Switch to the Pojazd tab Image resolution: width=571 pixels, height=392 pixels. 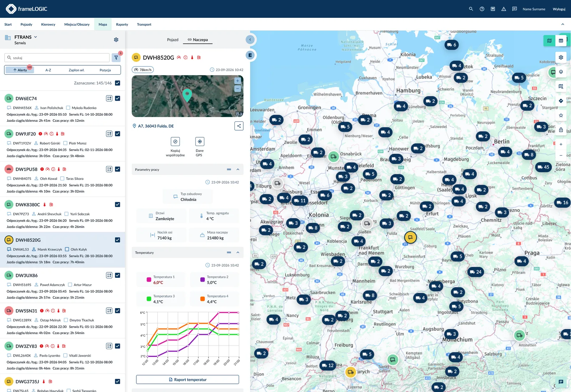tap(173, 40)
